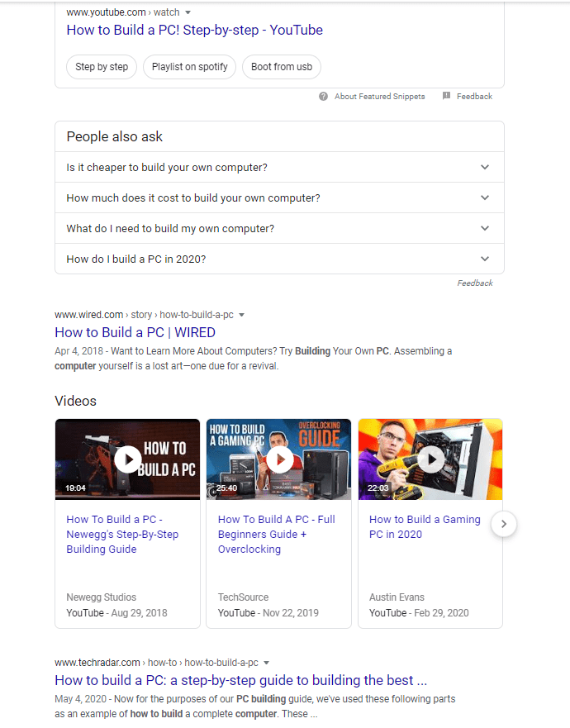The image size is (570, 728).
Task: Click 'YouTube - Feb 29, 2020' text
Action: point(419,613)
